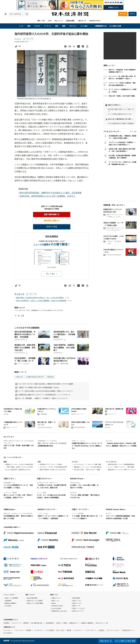Open the テレ東BIZ logo link
Image resolution: width=140 pixels, height=644 pixels.
(37, 572)
